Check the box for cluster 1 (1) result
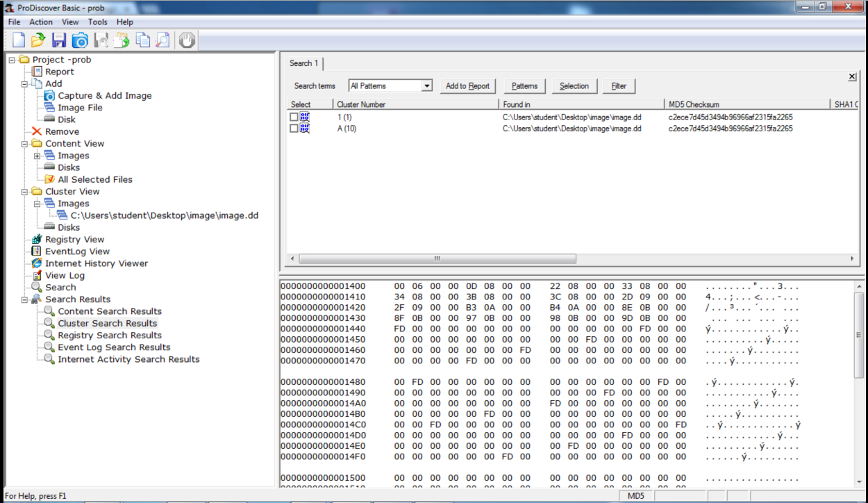The width and height of the screenshot is (868, 503). (294, 117)
